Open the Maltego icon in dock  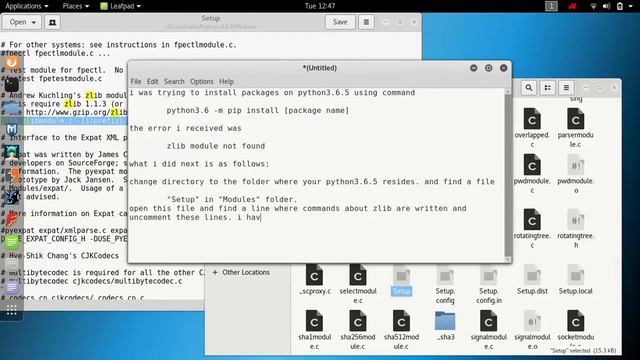pyautogui.click(x=11, y=130)
